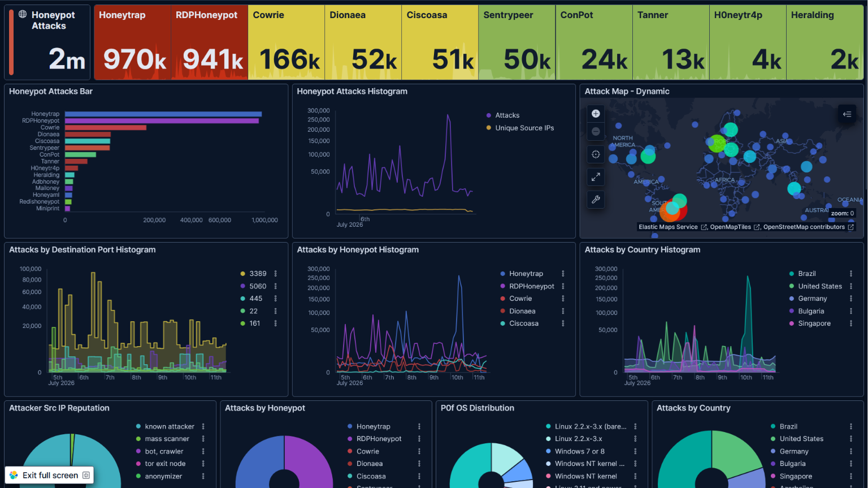
Task: Click Windows NT kernel label in P0f legend
Action: [586, 476]
